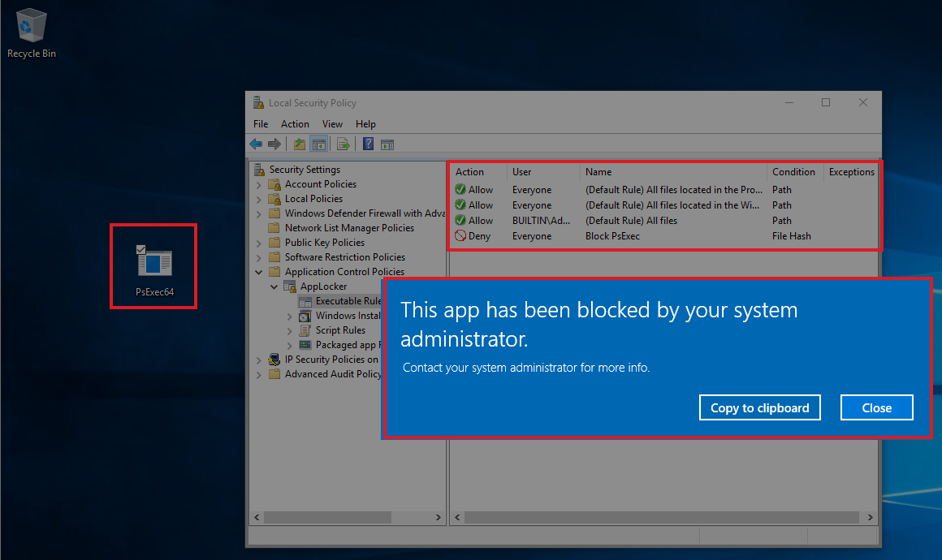Screen dimensions: 942x560
Task: Click the IP Security Policies icon
Action: click(274, 360)
